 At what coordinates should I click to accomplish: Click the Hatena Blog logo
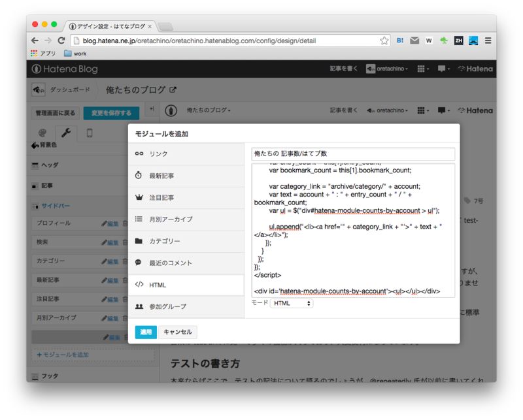(65, 69)
